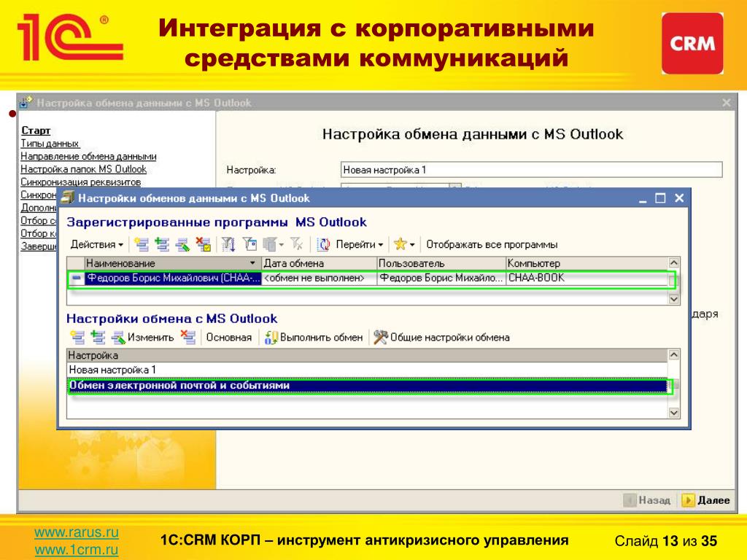Add new exchange setting via first icon
747x560 pixels.
coord(77,337)
